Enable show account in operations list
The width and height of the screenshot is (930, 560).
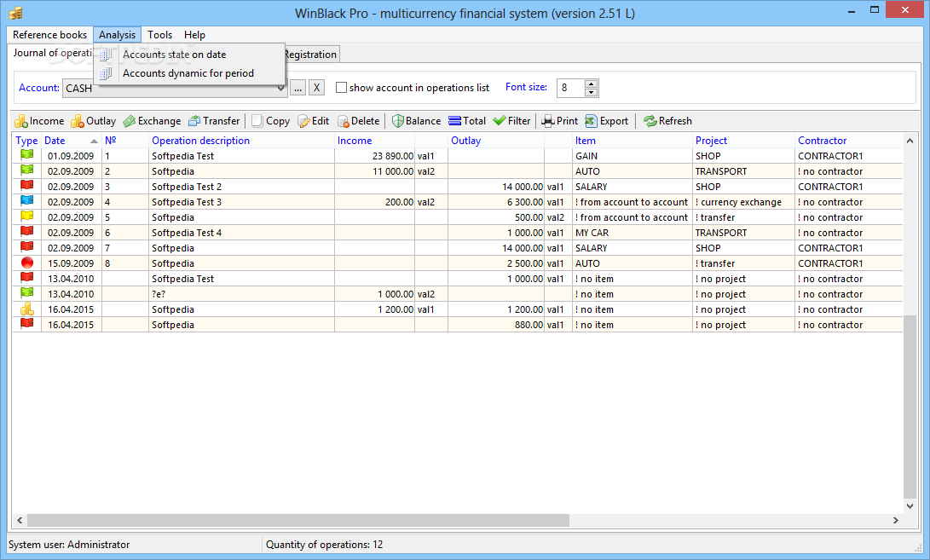341,88
